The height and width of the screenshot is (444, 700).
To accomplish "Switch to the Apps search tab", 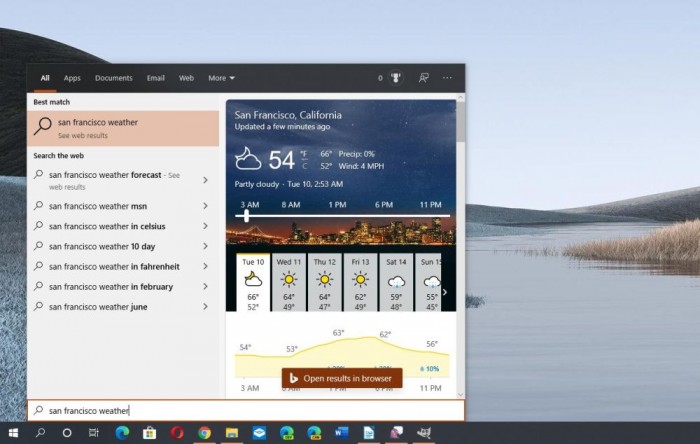I will 72,78.
